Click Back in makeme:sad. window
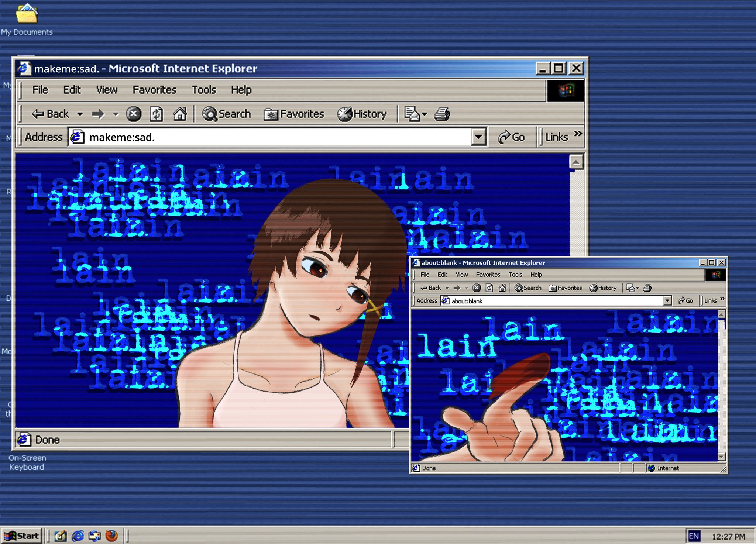This screenshot has height=544, width=756. pyautogui.click(x=51, y=114)
